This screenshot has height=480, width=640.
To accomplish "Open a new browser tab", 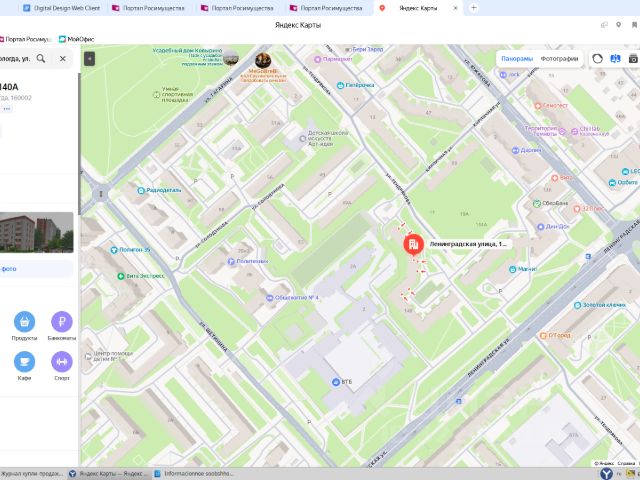I will point(473,8).
